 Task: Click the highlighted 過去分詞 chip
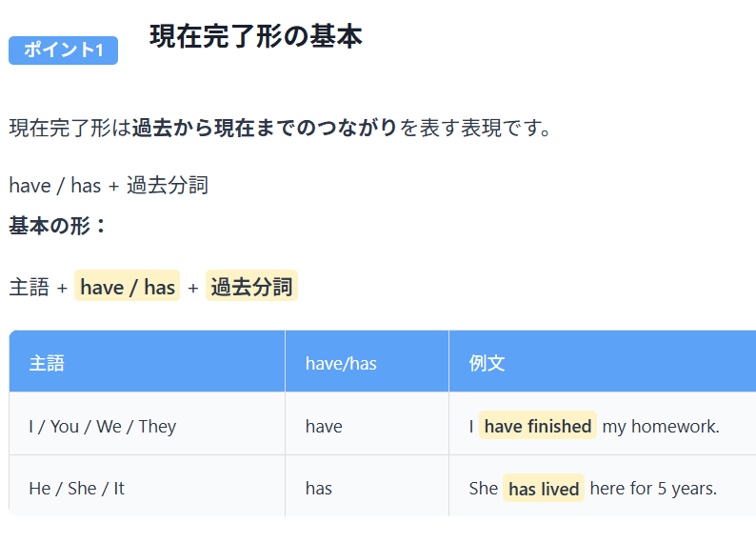coord(251,287)
